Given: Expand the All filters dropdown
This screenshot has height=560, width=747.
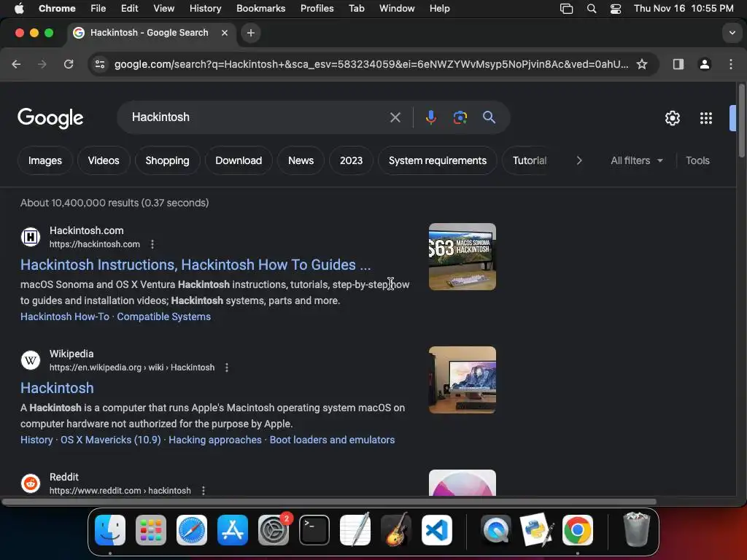Looking at the screenshot, I should click(636, 160).
